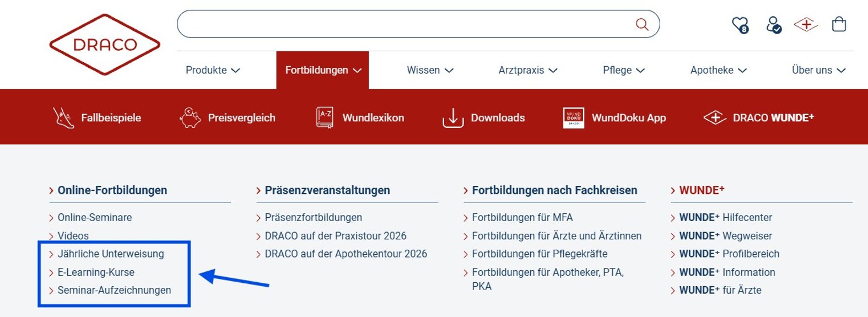868x317 pixels.
Task: Click the DRACO logo
Action: pyautogui.click(x=105, y=45)
